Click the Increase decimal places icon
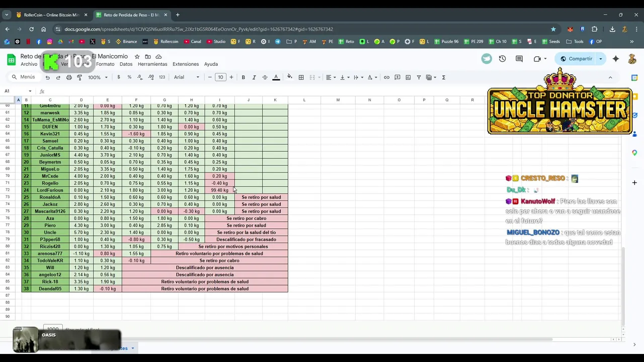 (x=151, y=77)
